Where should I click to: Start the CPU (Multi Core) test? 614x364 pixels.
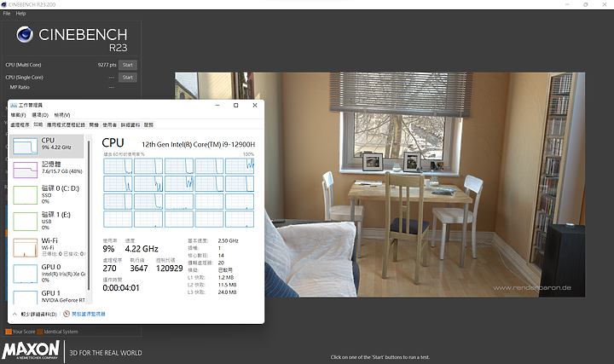[x=128, y=65]
